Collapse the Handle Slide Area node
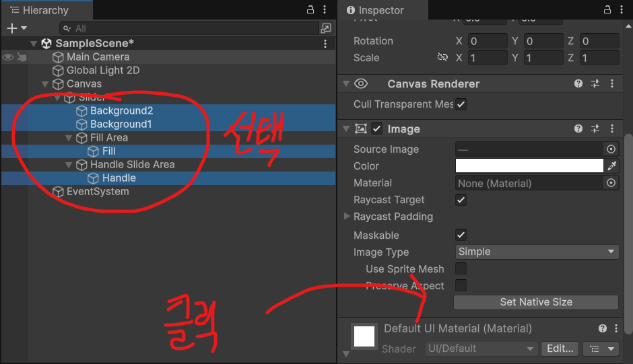 coord(69,165)
